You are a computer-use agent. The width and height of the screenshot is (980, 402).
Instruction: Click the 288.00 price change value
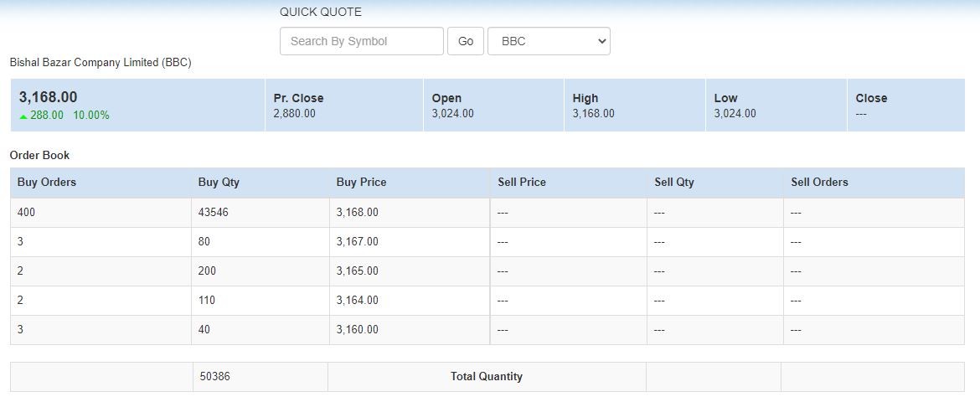pos(47,115)
